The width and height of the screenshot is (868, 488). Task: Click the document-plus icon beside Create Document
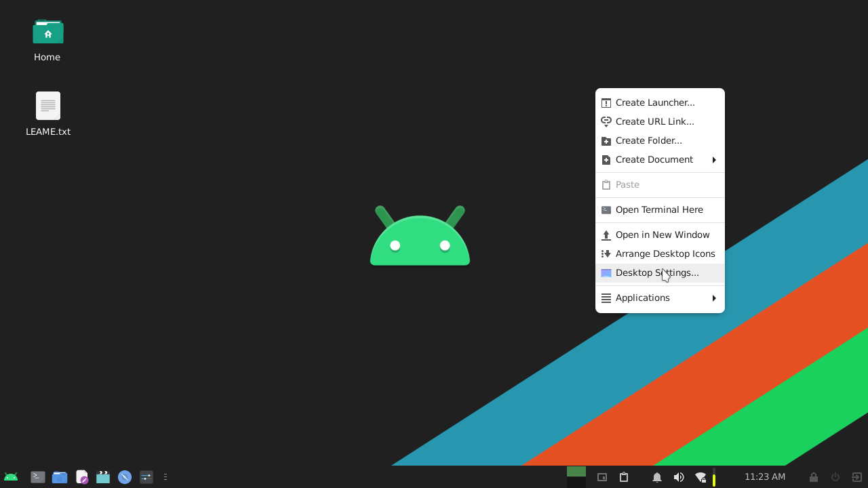[606, 160]
